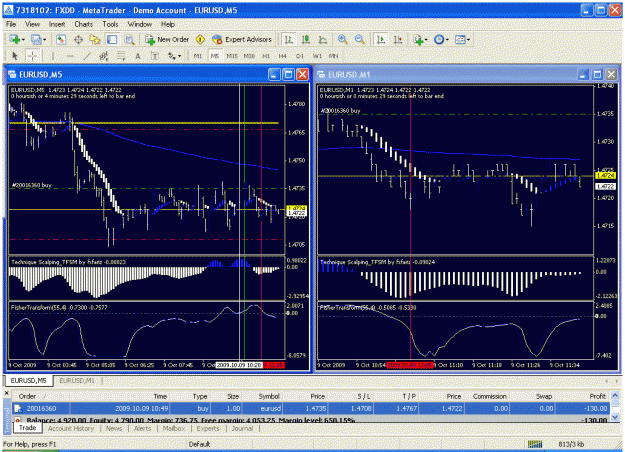Toggle the Market Watch panel

[61, 39]
